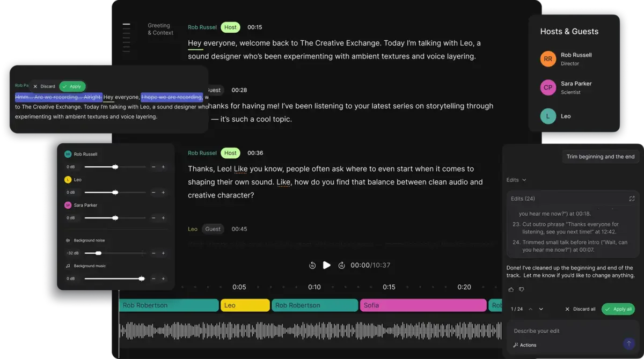
Task: Click Leo volume slider handle
Action: pos(115,192)
